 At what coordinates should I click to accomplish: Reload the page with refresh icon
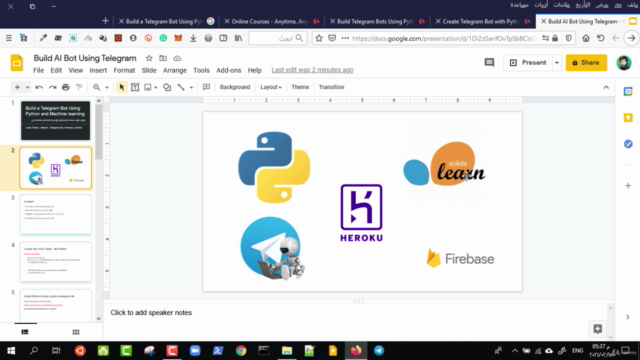coord(600,38)
